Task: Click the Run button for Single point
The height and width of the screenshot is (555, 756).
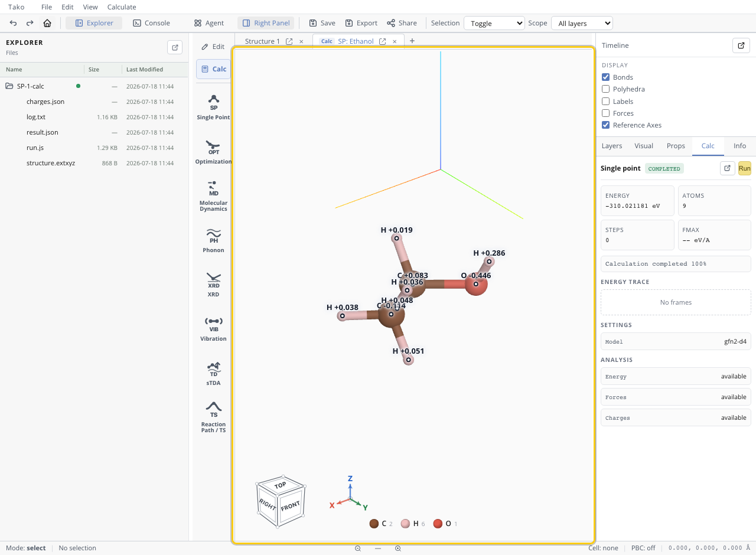Action: pos(744,168)
